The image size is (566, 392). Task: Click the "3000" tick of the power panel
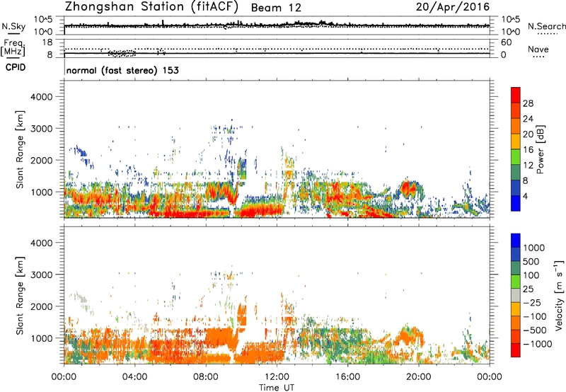(41, 129)
